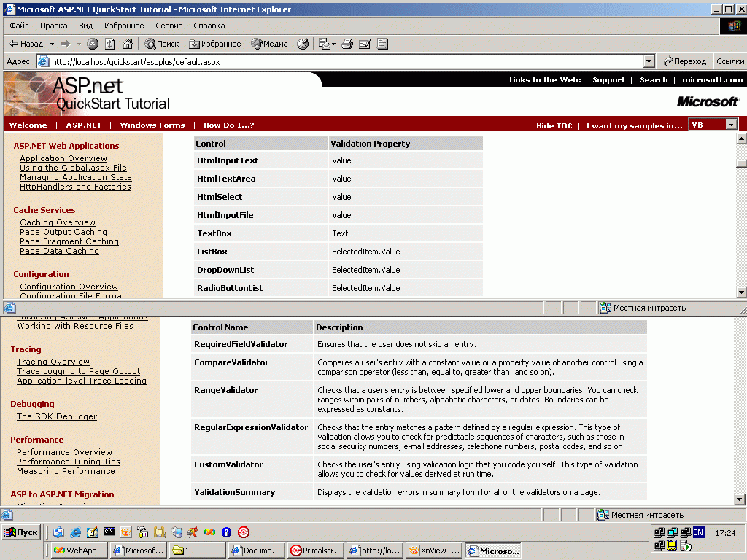This screenshot has height=560, width=747.
Task: Launch the notepad-with-pencil quick launch icon
Action: 93,532
